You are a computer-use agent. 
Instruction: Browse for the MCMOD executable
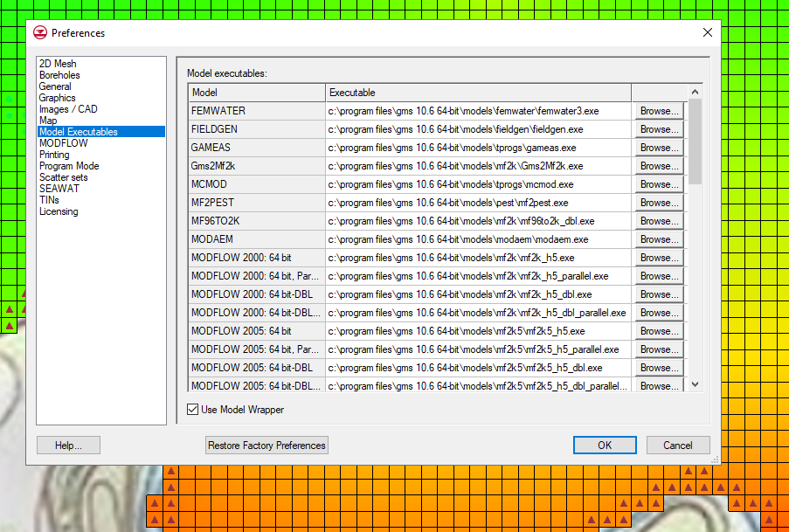(x=659, y=184)
